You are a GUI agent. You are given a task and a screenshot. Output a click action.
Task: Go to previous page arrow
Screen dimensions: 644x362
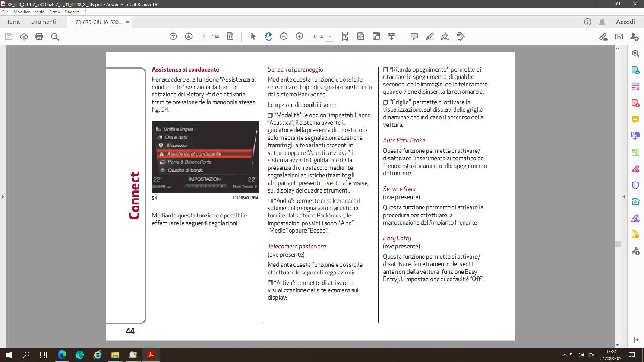click(173, 36)
